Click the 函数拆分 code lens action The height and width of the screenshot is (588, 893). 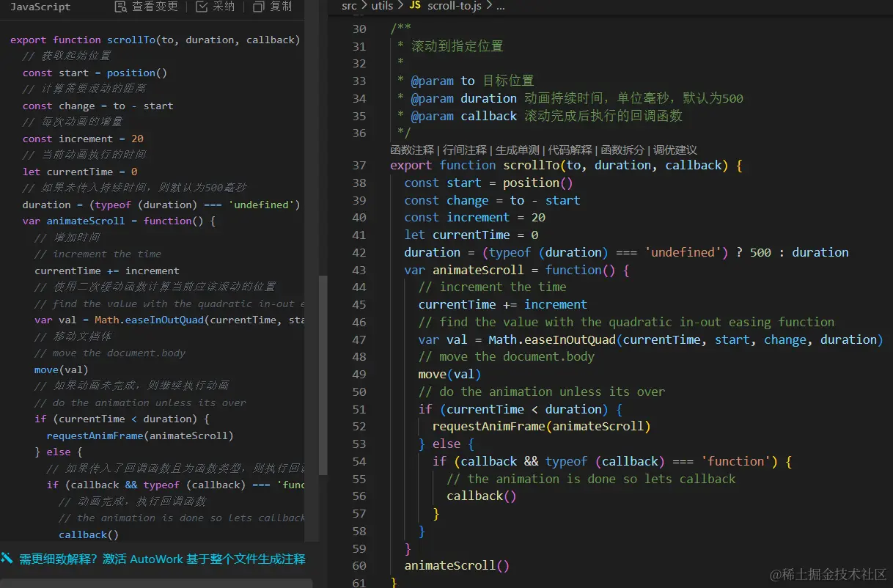pyautogui.click(x=623, y=150)
